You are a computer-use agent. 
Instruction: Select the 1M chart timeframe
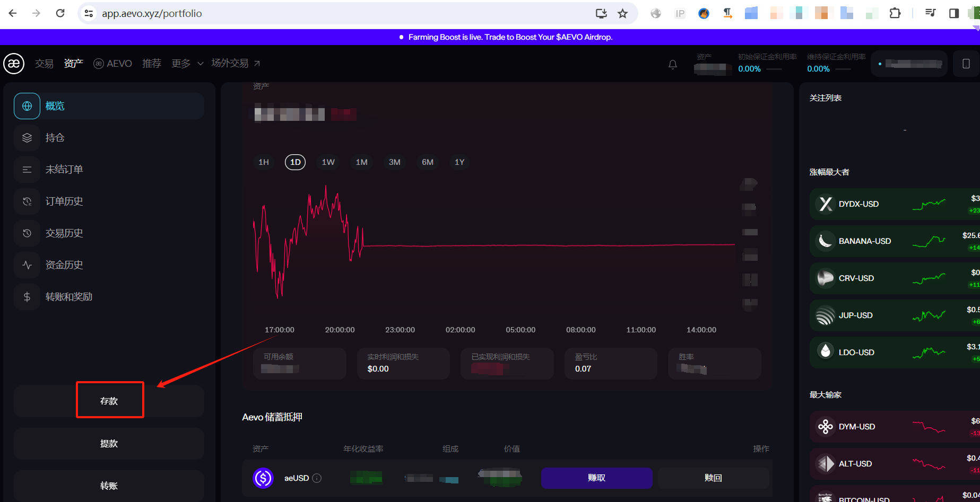point(362,162)
